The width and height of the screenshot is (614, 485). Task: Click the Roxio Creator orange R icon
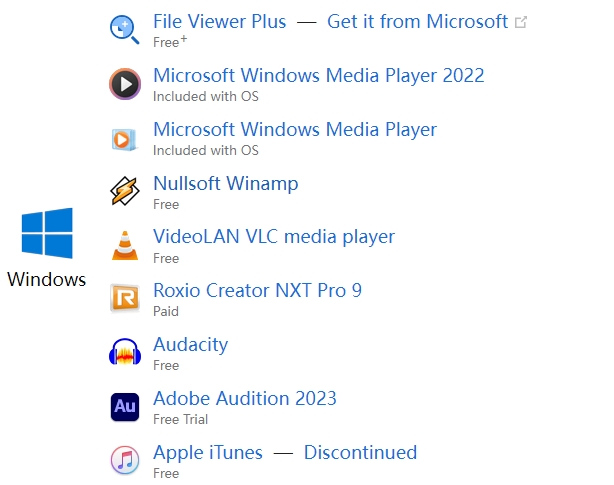[x=125, y=299]
